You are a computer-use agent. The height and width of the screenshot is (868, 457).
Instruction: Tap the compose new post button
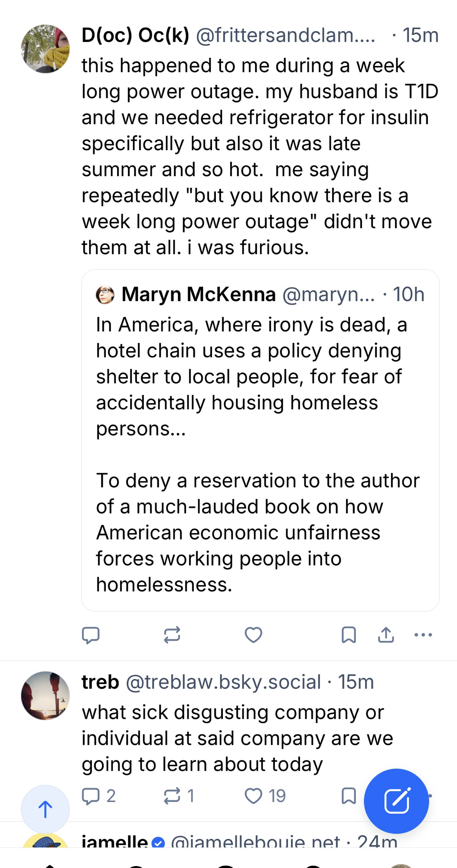point(396,801)
